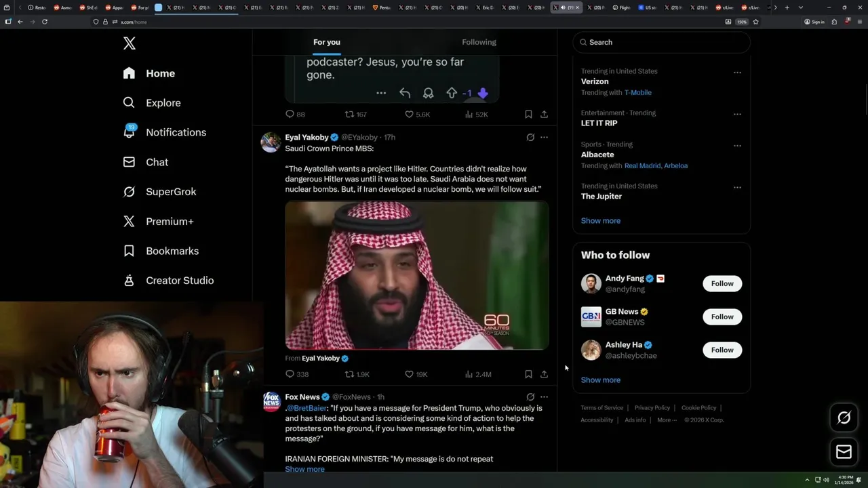Open Real Madrid, Arbeloa trending link

tap(656, 165)
